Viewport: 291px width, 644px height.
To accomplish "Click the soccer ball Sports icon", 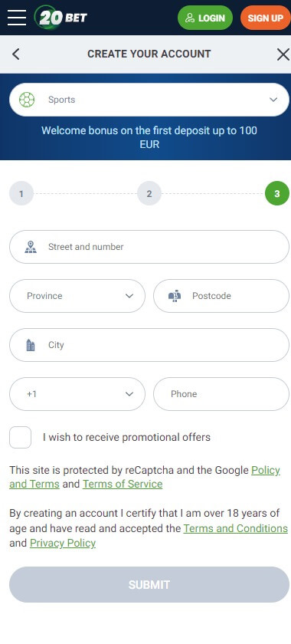I will (27, 100).
